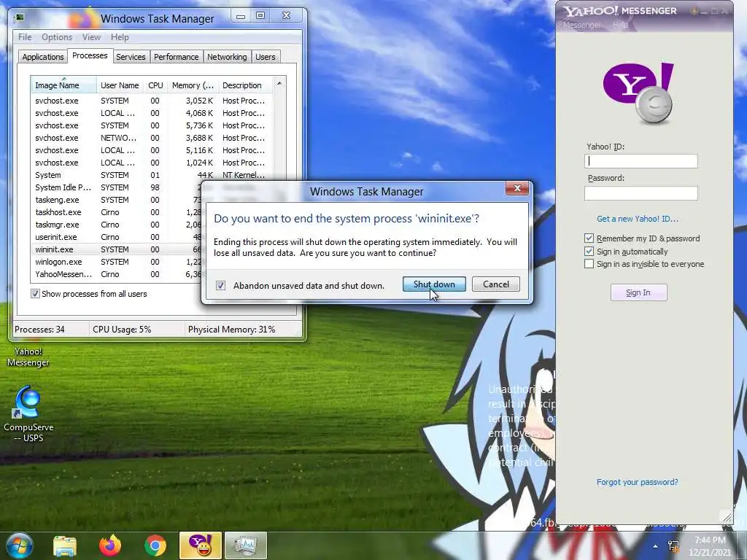The image size is (747, 560).
Task: Click the Windows Start orb
Action: [x=18, y=545]
